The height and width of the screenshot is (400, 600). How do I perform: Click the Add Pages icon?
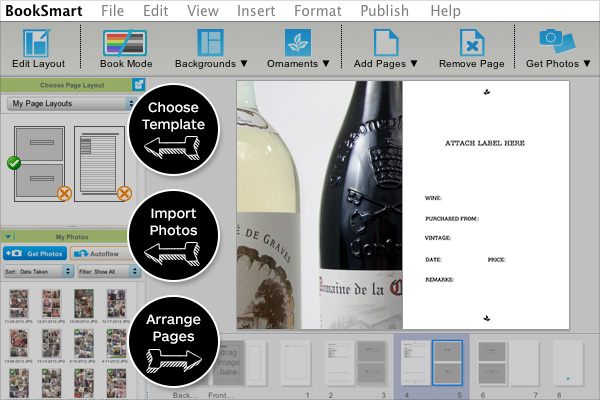386,42
